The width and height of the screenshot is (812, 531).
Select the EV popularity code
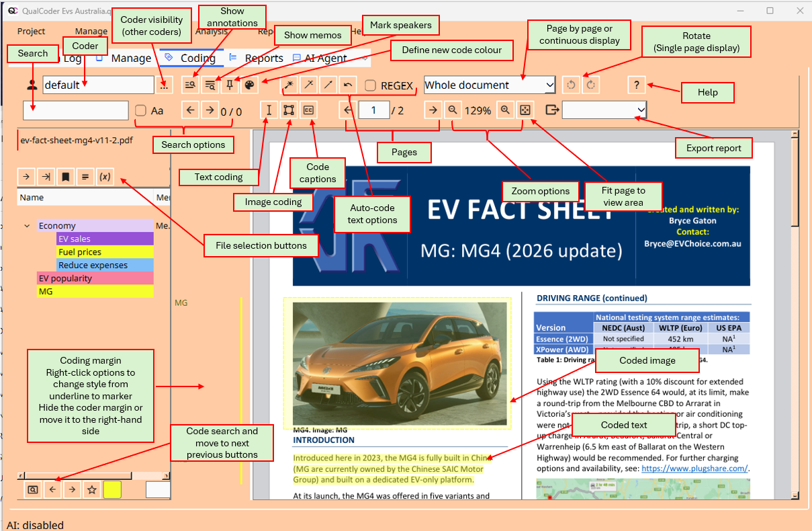tap(95, 278)
